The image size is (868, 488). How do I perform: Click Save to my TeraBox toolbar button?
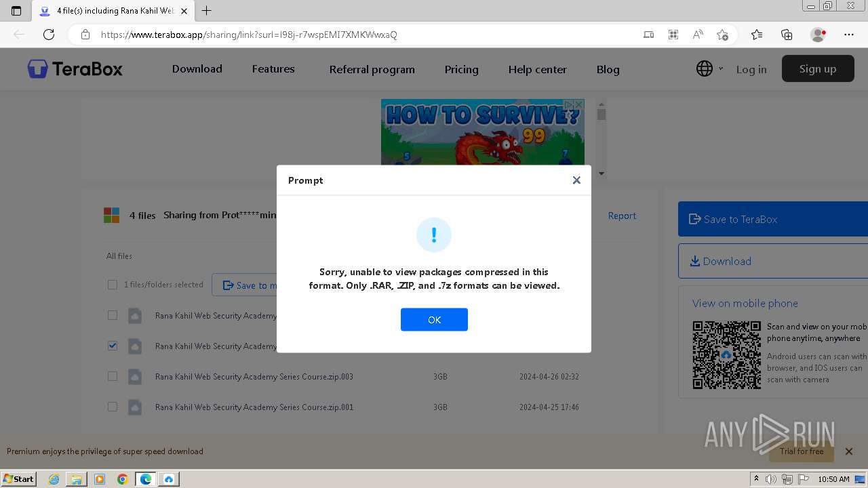[x=245, y=285]
